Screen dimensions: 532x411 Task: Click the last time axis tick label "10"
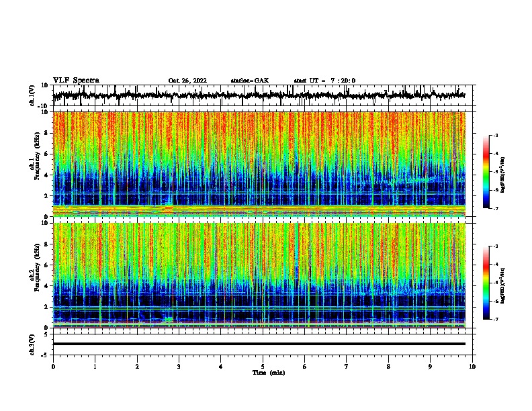(x=472, y=367)
